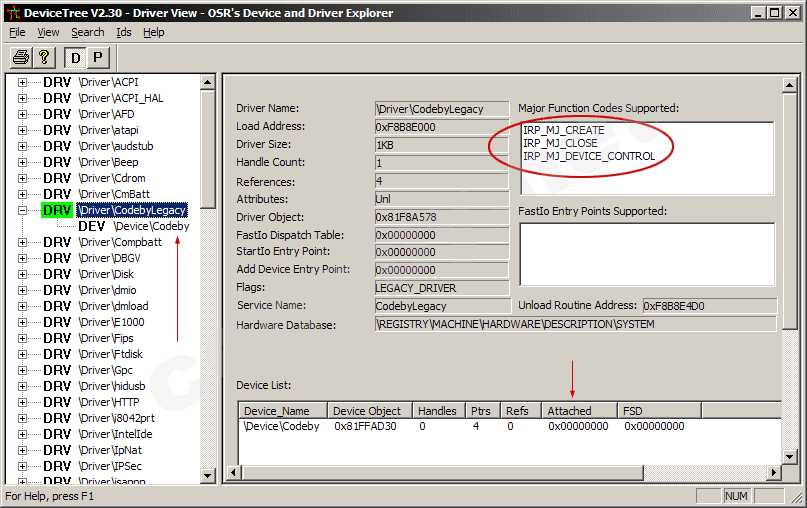Open the Ids menu
The height and width of the screenshot is (508, 807).
[123, 32]
